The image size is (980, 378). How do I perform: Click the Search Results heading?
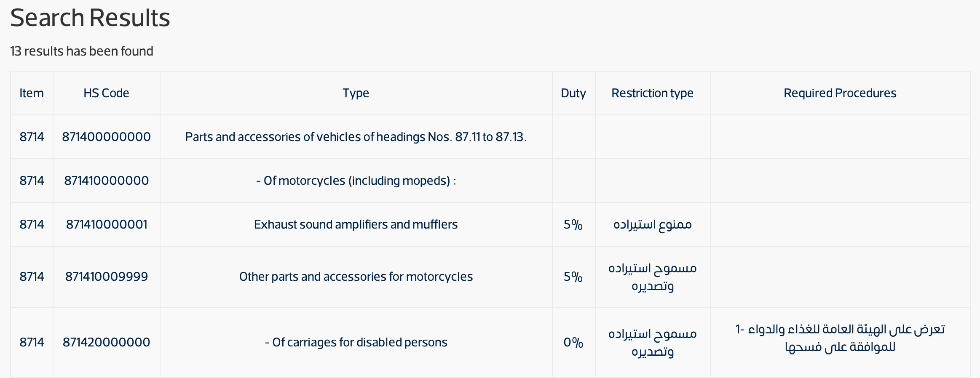click(x=90, y=18)
